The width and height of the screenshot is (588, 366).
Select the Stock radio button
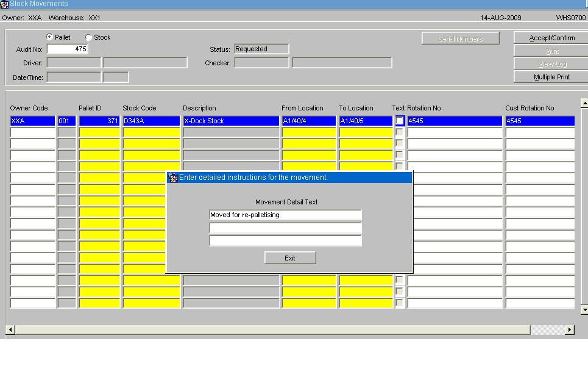pos(88,37)
